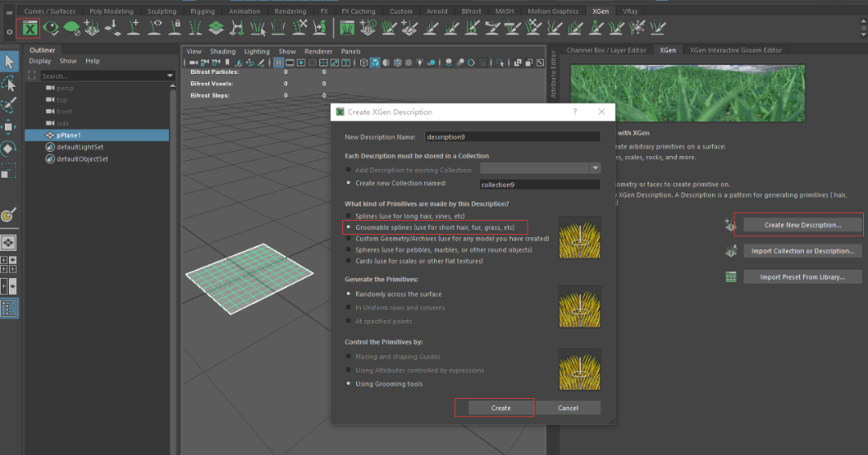This screenshot has width=868, height=455.
Task: Activate the Rotate tool
Action: click(9, 149)
